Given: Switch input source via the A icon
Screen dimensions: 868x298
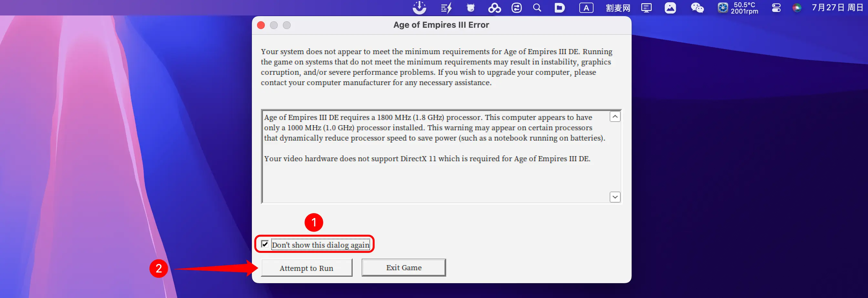Looking at the screenshot, I should [586, 8].
